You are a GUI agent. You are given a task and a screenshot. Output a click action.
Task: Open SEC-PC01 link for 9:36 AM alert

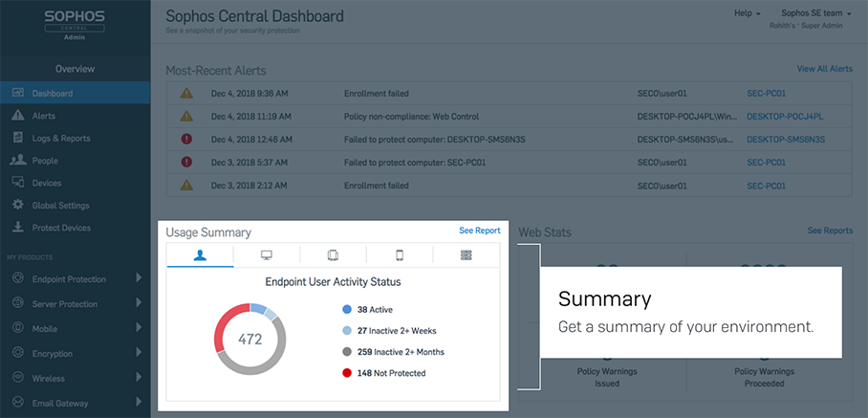click(x=766, y=94)
